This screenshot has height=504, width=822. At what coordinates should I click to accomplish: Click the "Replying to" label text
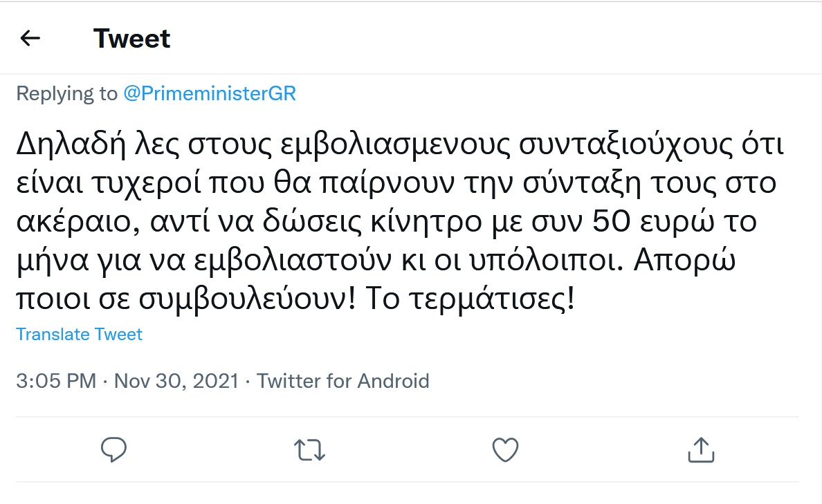click(66, 93)
